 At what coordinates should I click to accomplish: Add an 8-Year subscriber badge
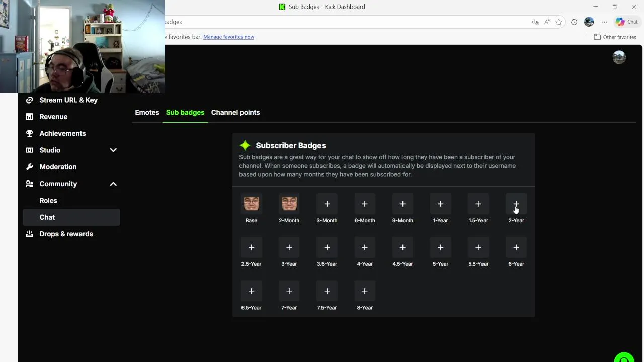[x=365, y=291]
